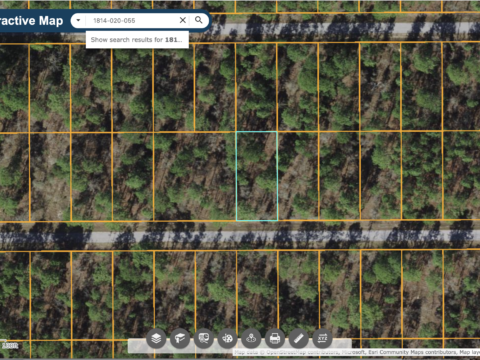Viewport: 480px width, 360px height.
Task: Expand the search source dropdown arrow
Action: coord(78,20)
